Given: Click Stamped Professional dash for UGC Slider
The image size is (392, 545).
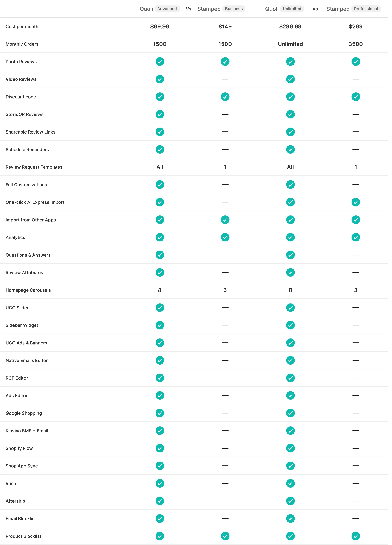Looking at the screenshot, I should pyautogui.click(x=356, y=308).
